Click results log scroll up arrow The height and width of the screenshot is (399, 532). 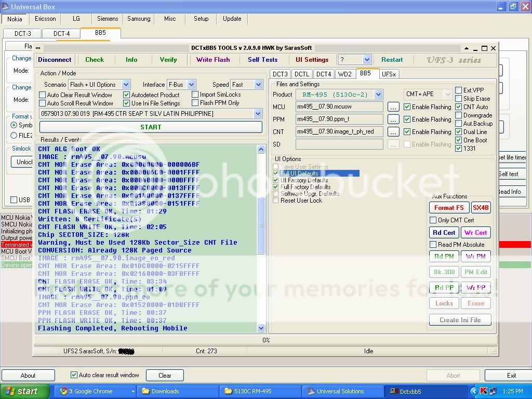click(x=261, y=149)
